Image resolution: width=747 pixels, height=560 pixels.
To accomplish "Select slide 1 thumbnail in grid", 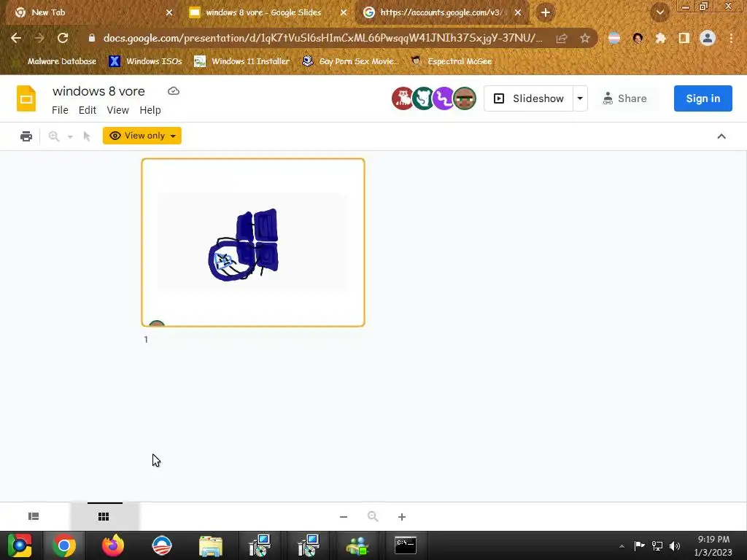I will tap(253, 242).
